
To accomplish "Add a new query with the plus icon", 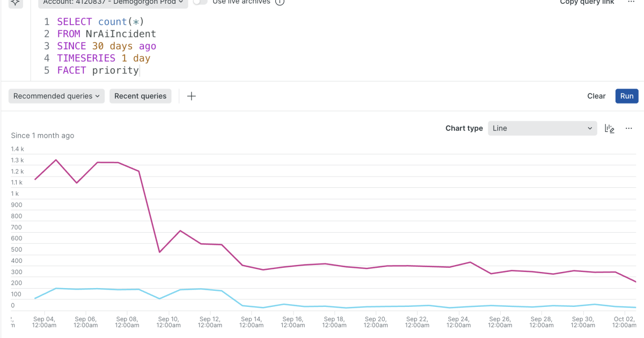I will [x=191, y=95].
